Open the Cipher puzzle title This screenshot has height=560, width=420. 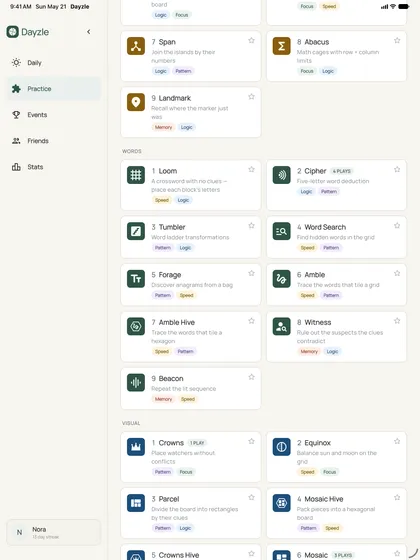pos(315,171)
